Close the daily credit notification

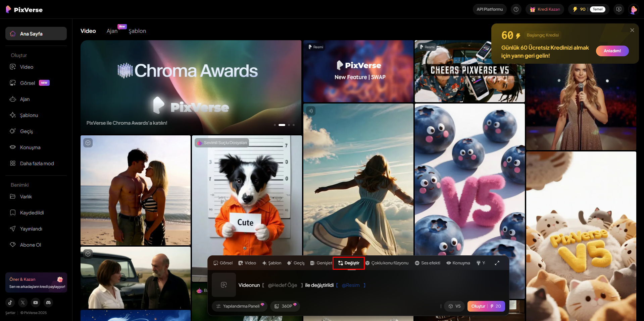[632, 30]
